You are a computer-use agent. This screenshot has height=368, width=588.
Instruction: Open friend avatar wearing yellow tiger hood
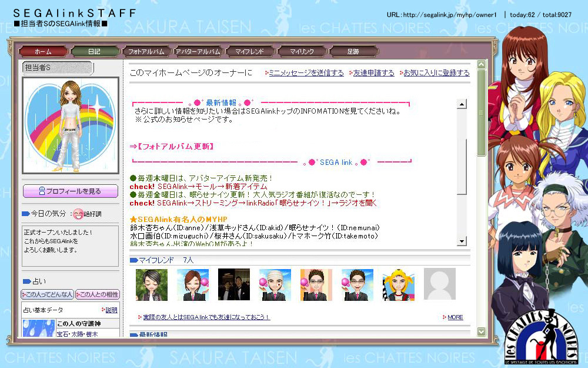[398, 285]
